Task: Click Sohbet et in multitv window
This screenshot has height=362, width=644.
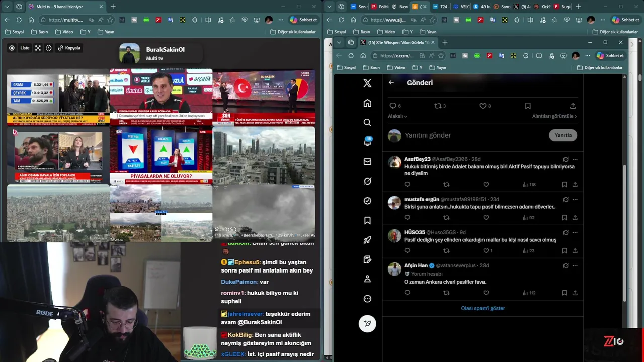Action: pyautogui.click(x=303, y=20)
